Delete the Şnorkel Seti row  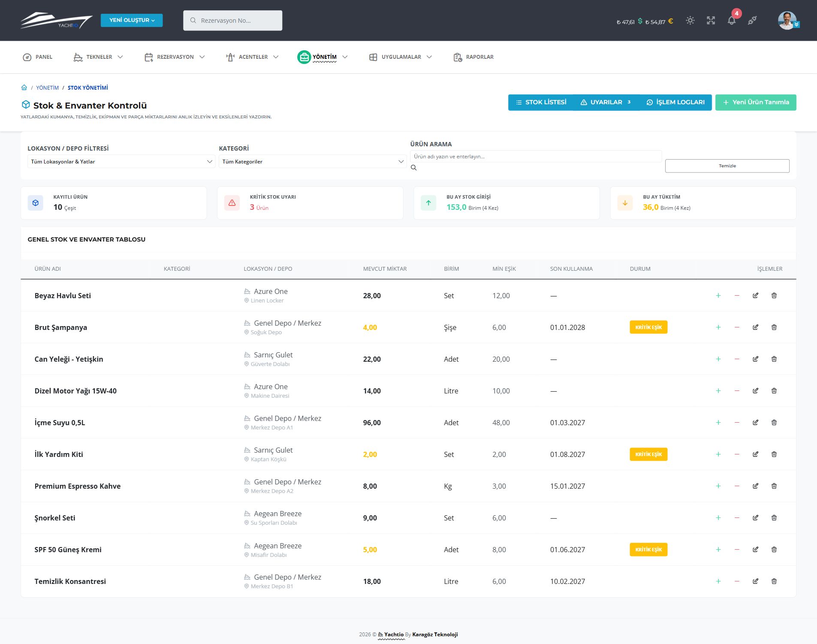click(x=774, y=518)
